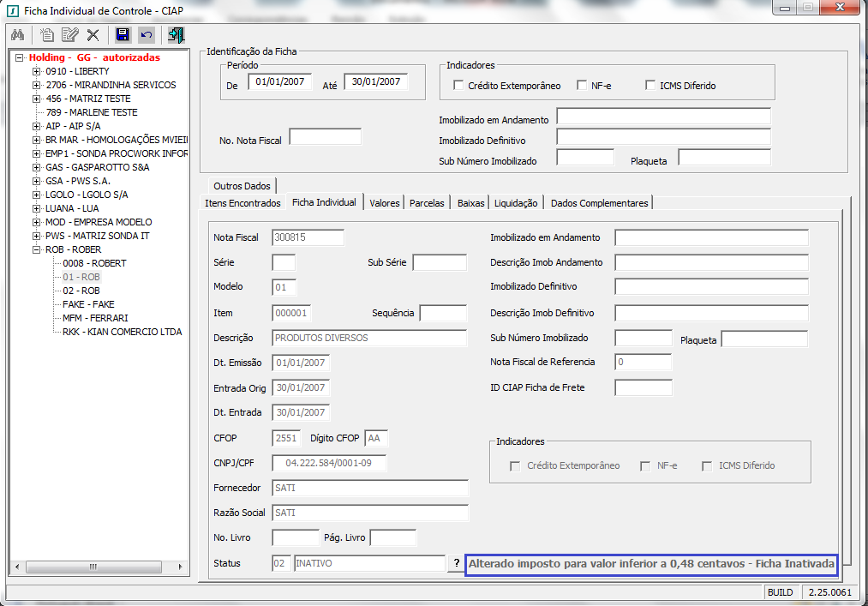Screen dimensions: 868x606
Task: Select 02 - ROB in the tree
Action: click(81, 291)
